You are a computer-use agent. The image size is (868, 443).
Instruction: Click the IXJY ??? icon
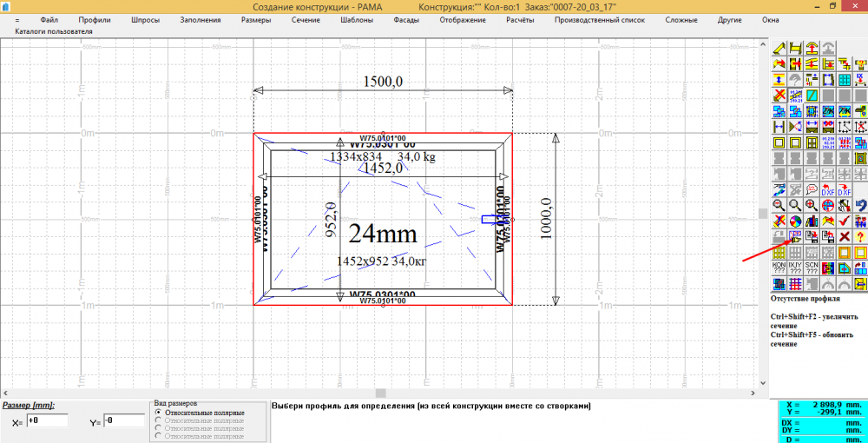795,268
